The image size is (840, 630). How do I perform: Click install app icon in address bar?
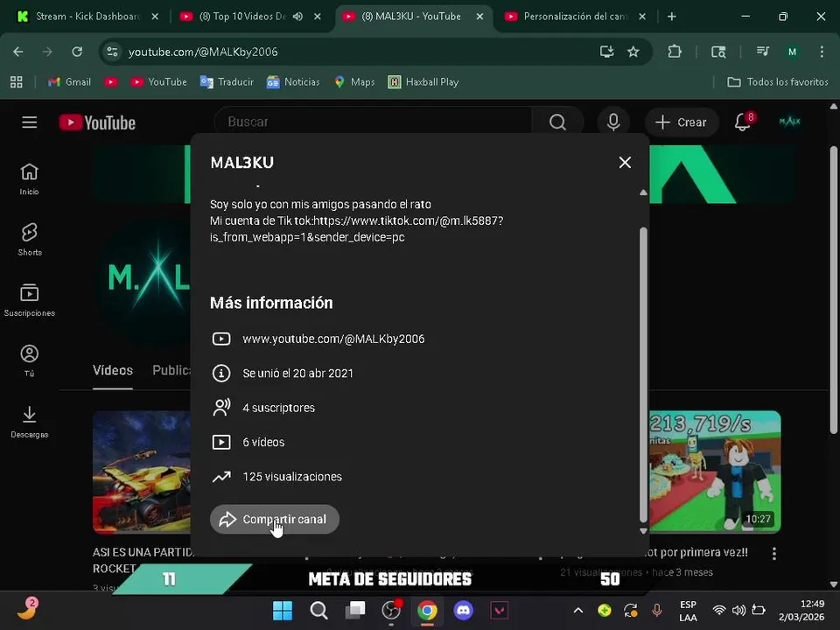(606, 52)
